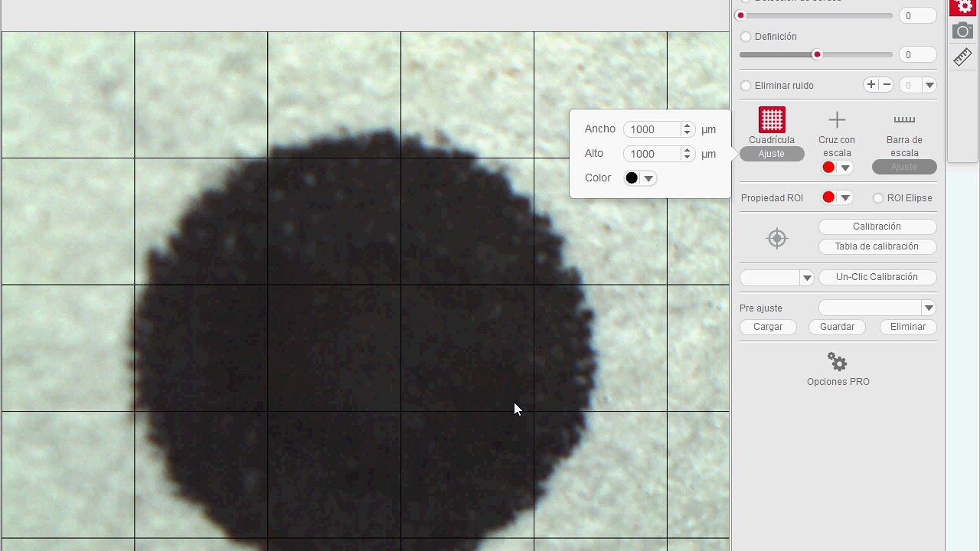Enable the Barra de escala icon
The width and height of the screenshot is (980, 551).
[x=904, y=119]
